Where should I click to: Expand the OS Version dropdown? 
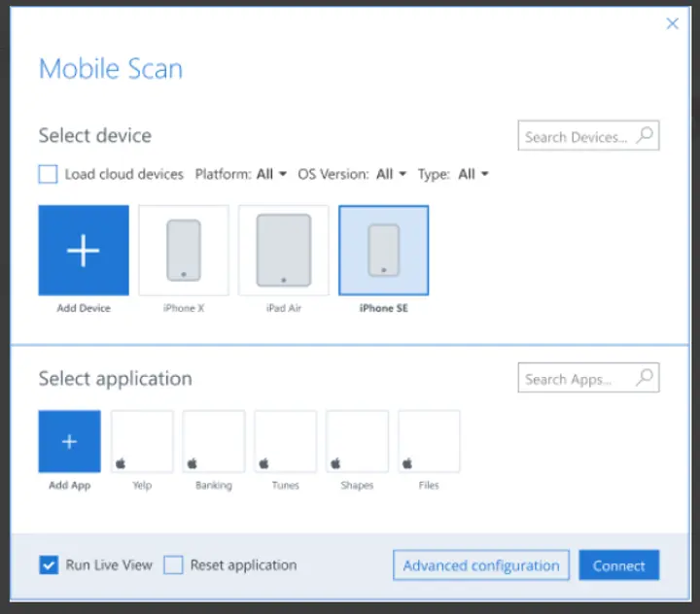click(390, 175)
